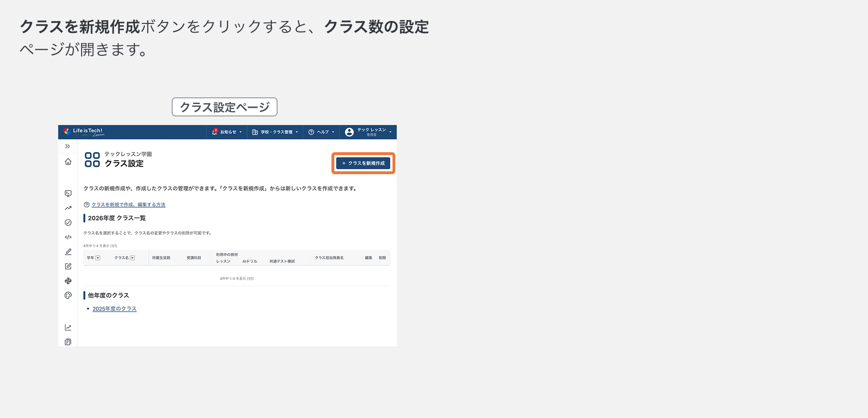Click the question mark icon beside help link

point(87,205)
